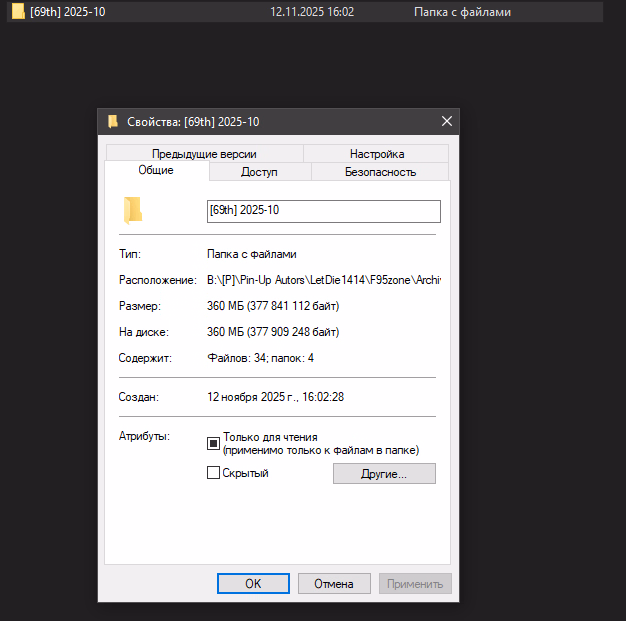Image resolution: width=626 pixels, height=621 pixels.
Task: Click the Расположение path text
Action: 324,280
